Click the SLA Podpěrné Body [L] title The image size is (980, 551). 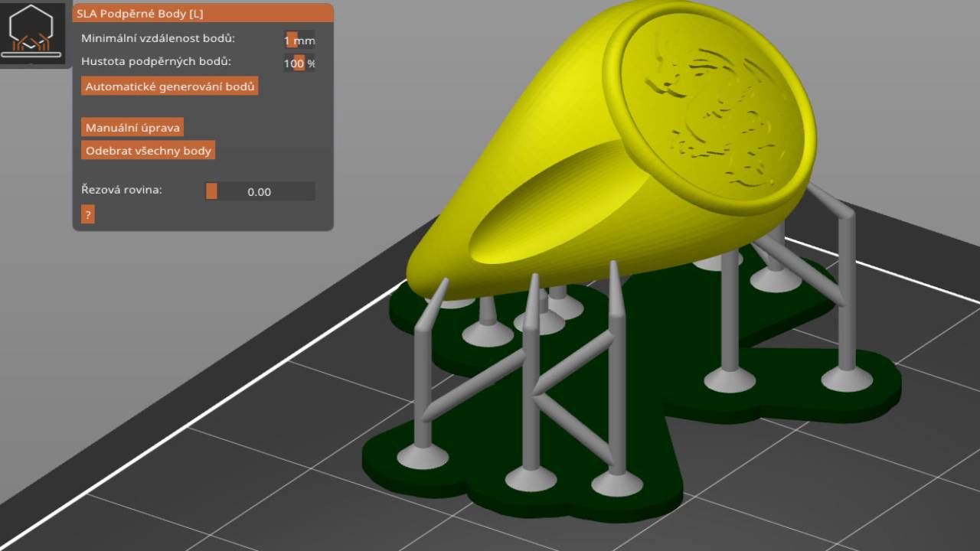(140, 13)
